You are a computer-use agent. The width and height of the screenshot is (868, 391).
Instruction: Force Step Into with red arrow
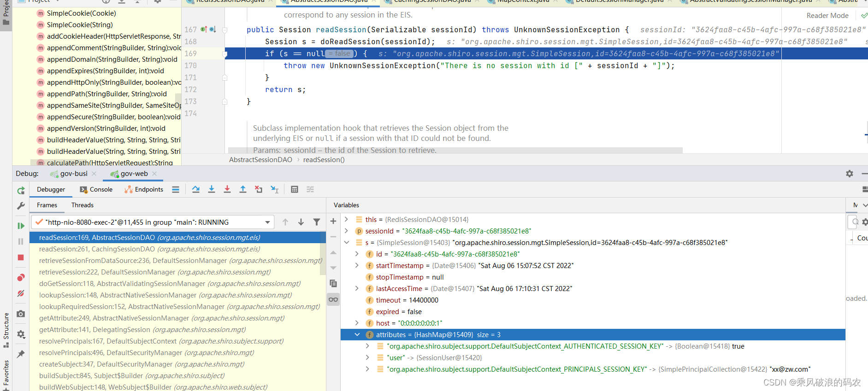[227, 189]
